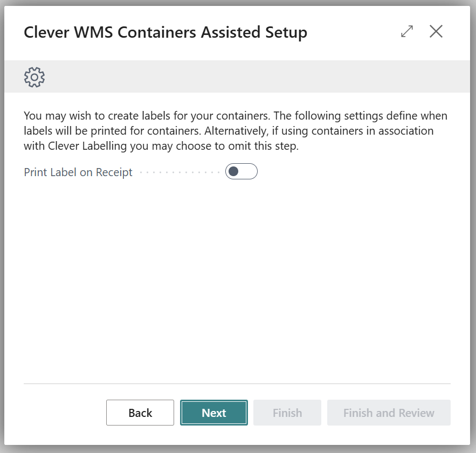476x453 pixels.
Task: Click the dotted leader line before the toggle
Action: (179, 172)
